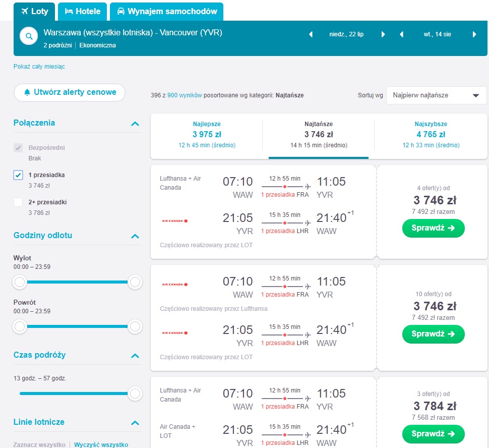Viewport: 489px width, 448px height.
Task: Collapse the Godziny odlotu section
Action: coord(135,236)
